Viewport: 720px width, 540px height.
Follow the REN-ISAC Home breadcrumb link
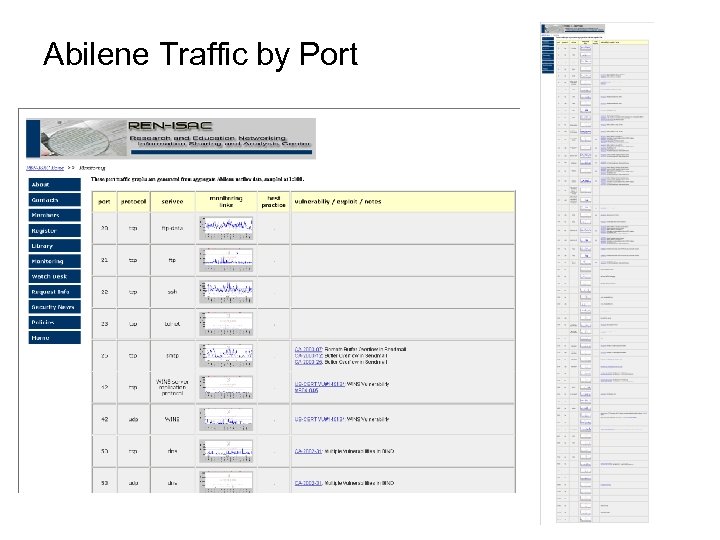[x=45, y=168]
